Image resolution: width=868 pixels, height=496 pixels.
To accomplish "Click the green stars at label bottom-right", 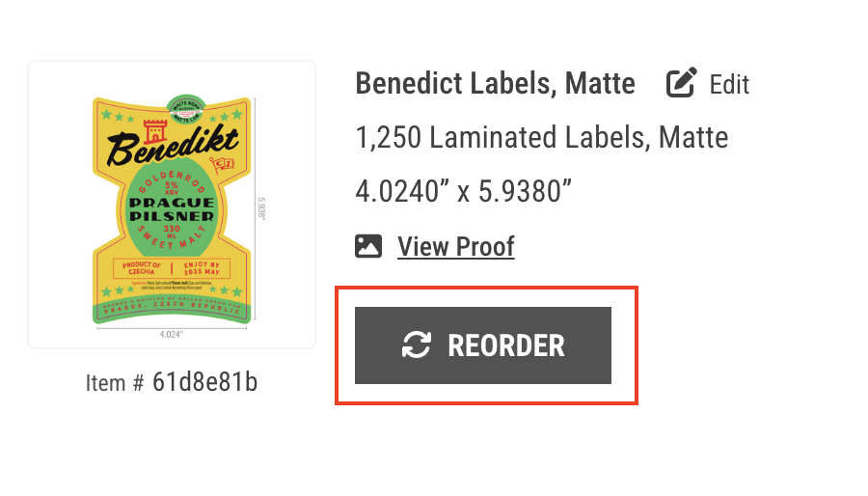I will 226,290.
